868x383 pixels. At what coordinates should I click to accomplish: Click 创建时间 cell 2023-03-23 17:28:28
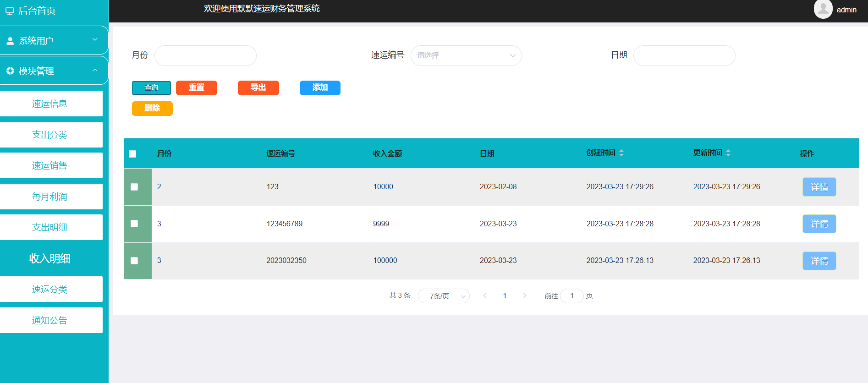tap(620, 224)
